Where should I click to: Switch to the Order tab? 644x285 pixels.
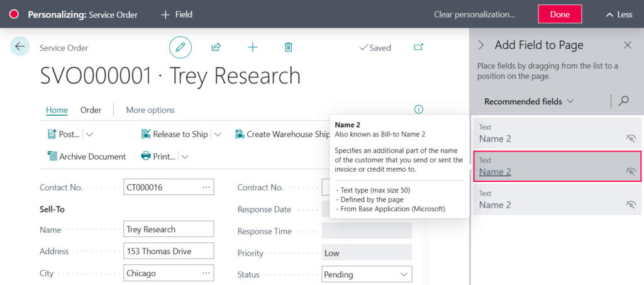coord(91,109)
